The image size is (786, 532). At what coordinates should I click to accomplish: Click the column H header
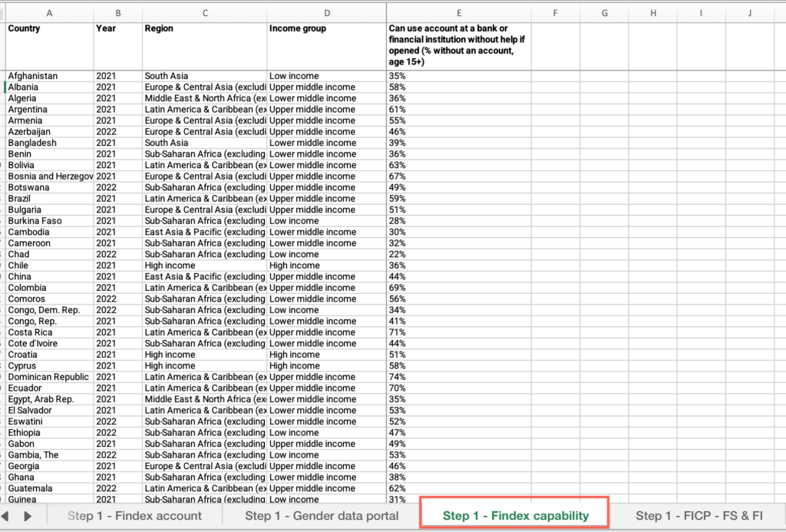(652, 13)
